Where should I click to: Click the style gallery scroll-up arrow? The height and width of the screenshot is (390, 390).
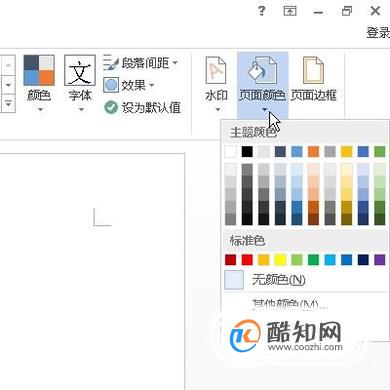point(8,65)
